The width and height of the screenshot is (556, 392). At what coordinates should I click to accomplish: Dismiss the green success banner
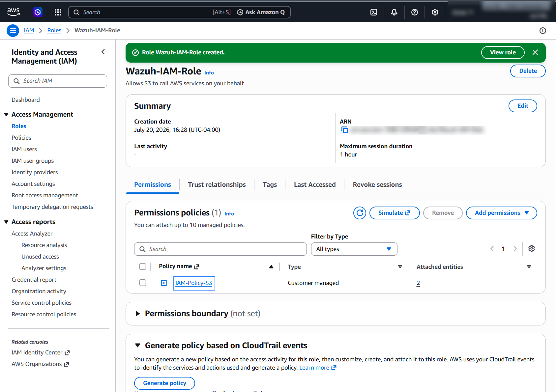pos(535,52)
